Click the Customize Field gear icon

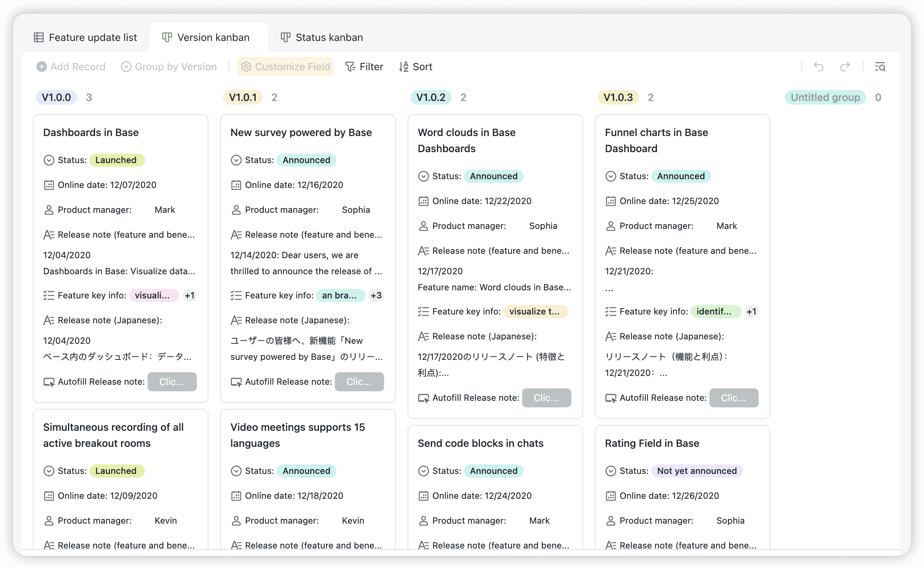246,67
